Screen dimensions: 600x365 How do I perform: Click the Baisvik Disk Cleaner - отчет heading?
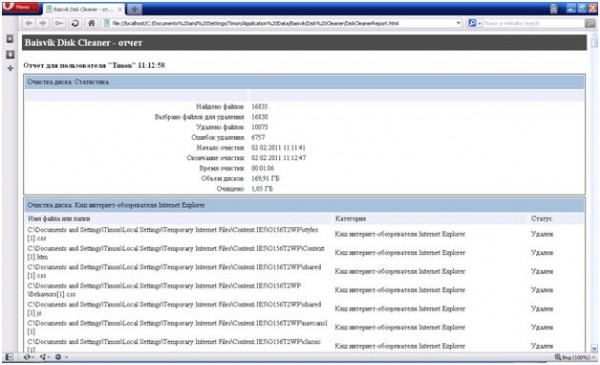point(83,42)
